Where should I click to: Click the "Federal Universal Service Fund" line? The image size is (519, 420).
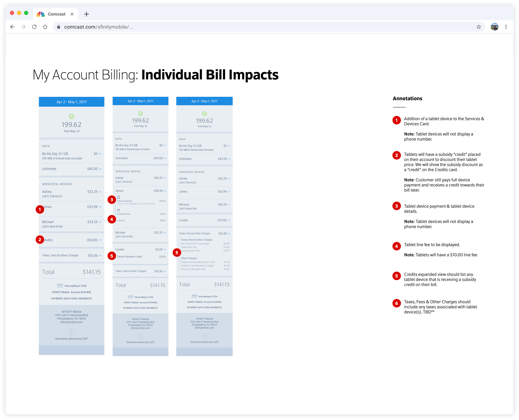205,262
